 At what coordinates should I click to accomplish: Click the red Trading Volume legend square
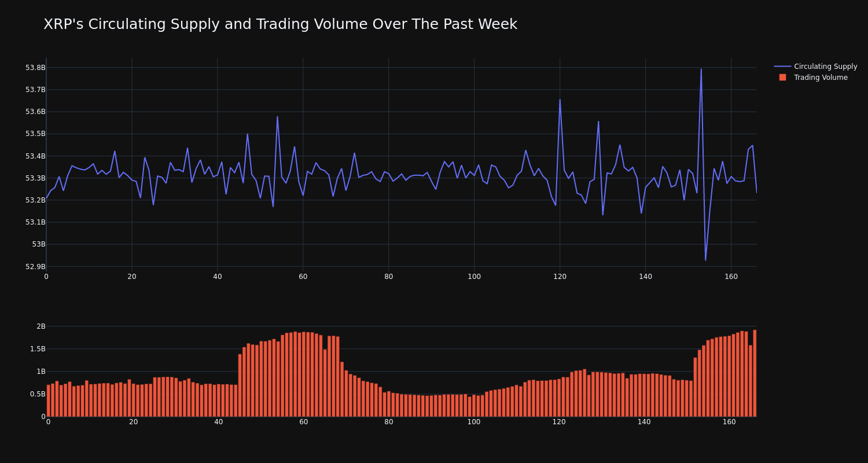click(782, 78)
